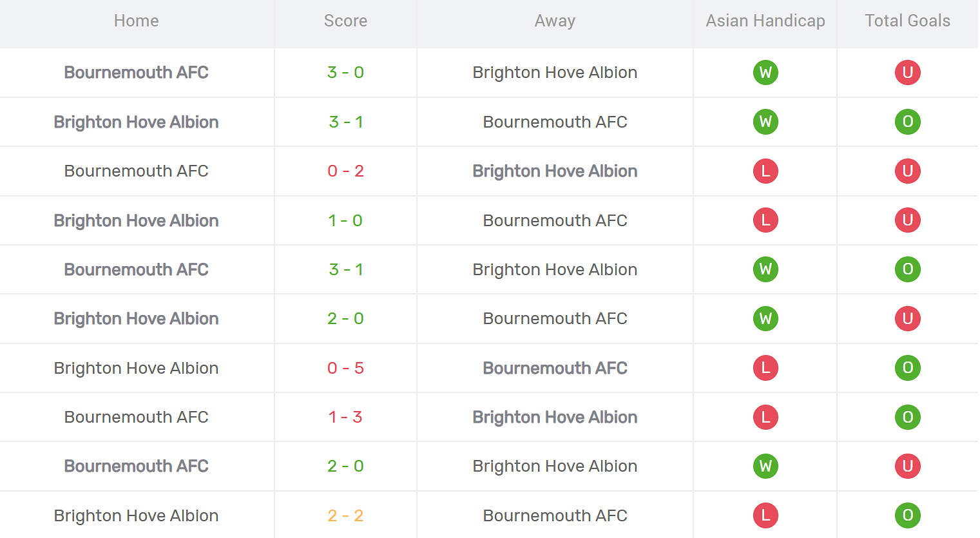
Task: Click the L badge in the 2 - 2 row
Action: tap(765, 515)
